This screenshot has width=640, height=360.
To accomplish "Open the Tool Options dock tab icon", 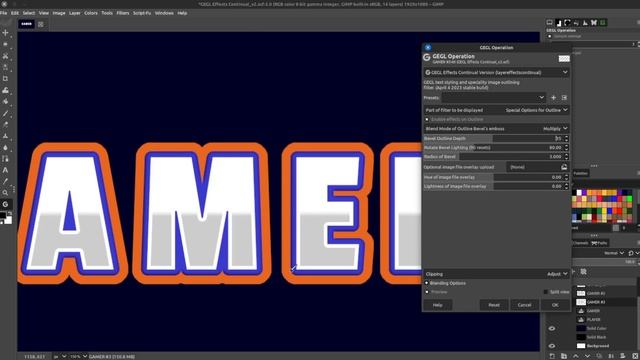I will tap(549, 23).
